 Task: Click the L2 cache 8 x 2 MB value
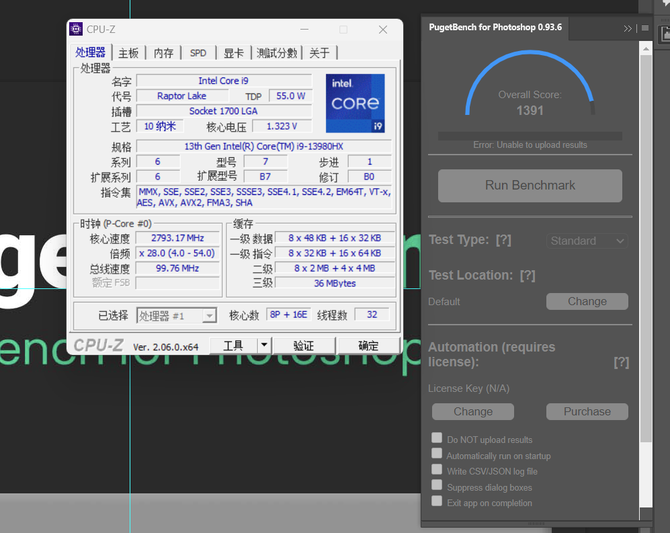pos(335,268)
